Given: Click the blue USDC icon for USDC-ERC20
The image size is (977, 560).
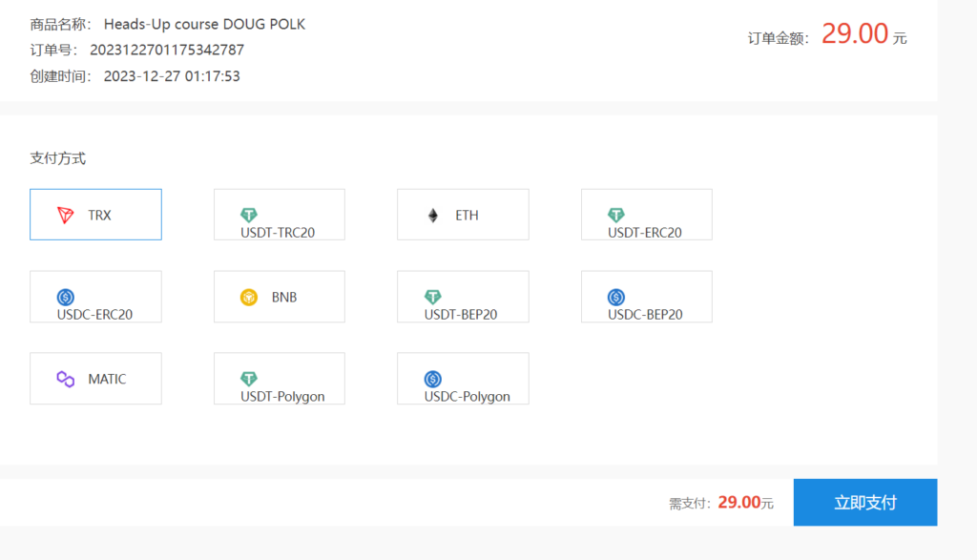Looking at the screenshot, I should pos(66,298).
